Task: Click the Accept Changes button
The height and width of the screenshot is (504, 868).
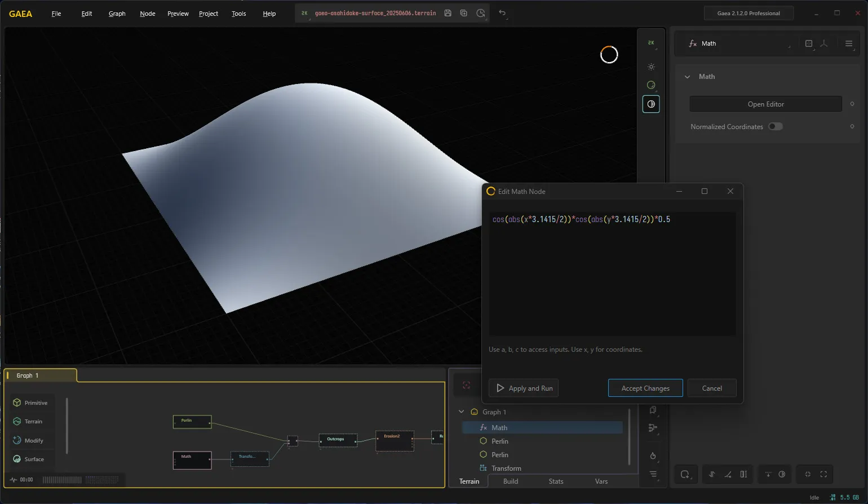Action: tap(645, 388)
